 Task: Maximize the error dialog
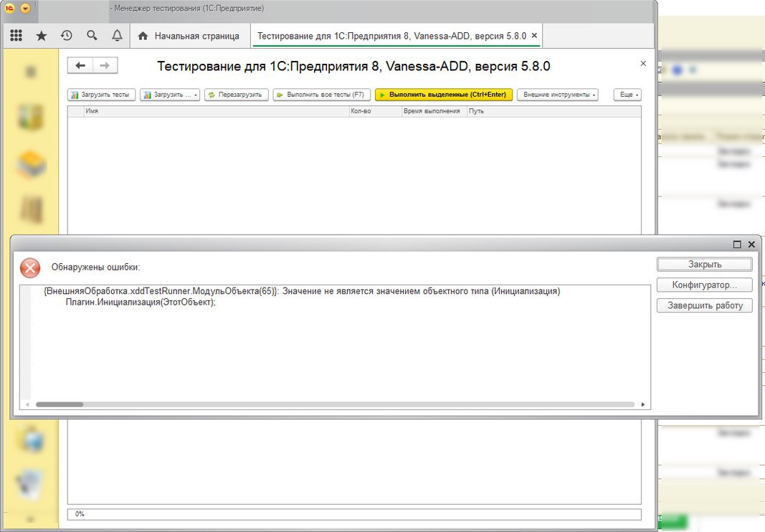click(x=737, y=244)
